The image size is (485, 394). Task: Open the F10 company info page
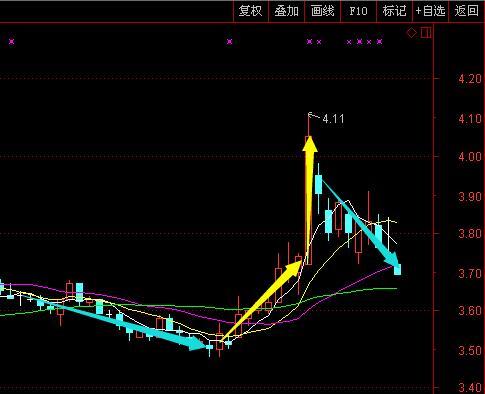coord(359,11)
